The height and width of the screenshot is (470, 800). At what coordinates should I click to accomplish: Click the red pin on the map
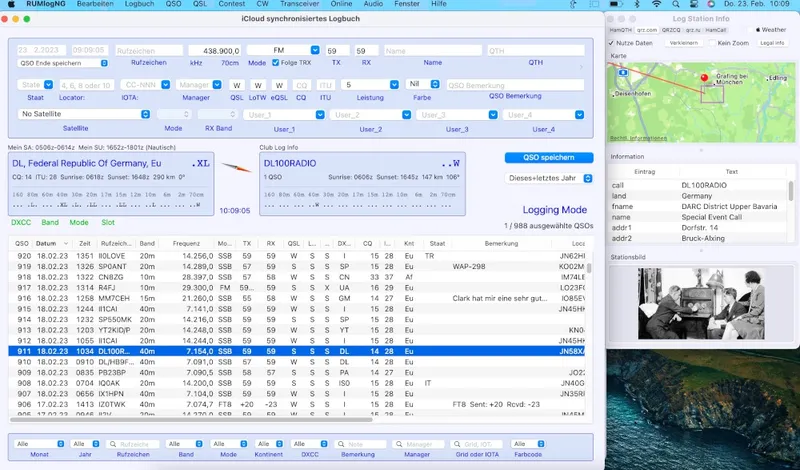point(704,78)
